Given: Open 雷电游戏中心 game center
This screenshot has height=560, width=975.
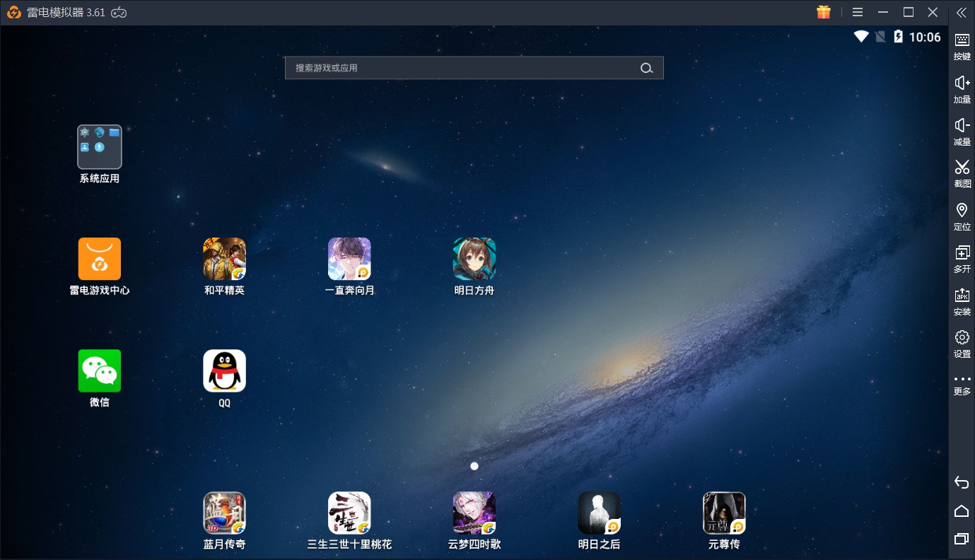Looking at the screenshot, I should coord(99,259).
